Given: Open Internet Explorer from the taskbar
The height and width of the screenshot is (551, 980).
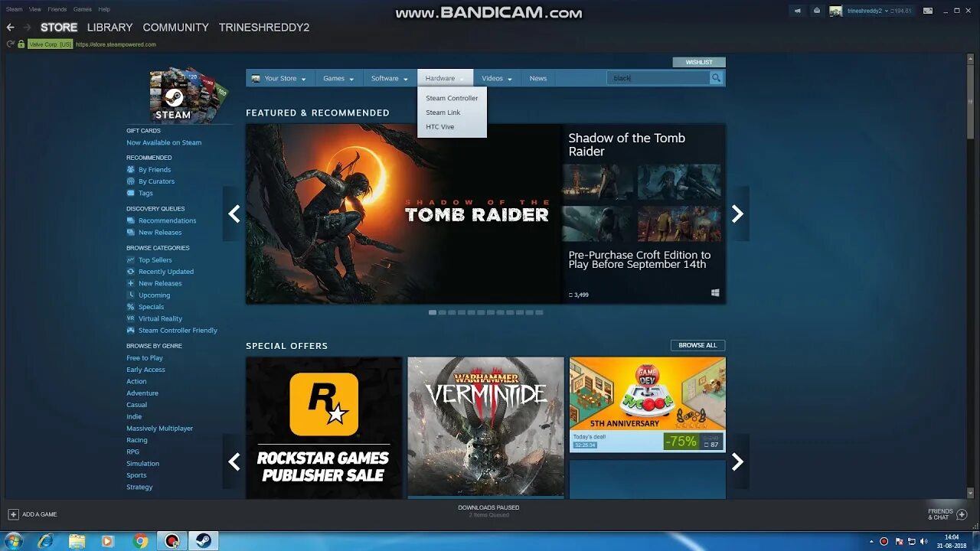Looking at the screenshot, I should point(45,541).
